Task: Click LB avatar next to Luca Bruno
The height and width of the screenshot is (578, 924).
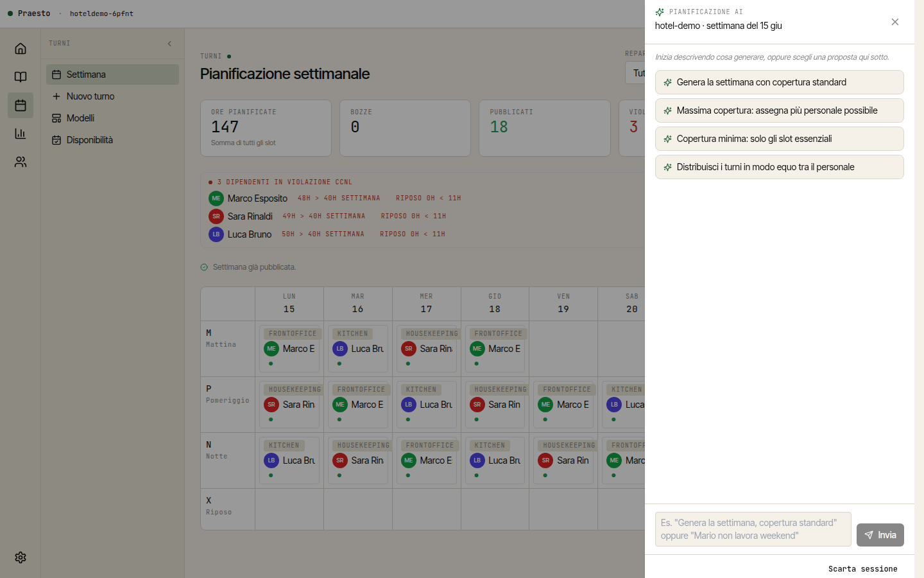Action: point(216,234)
